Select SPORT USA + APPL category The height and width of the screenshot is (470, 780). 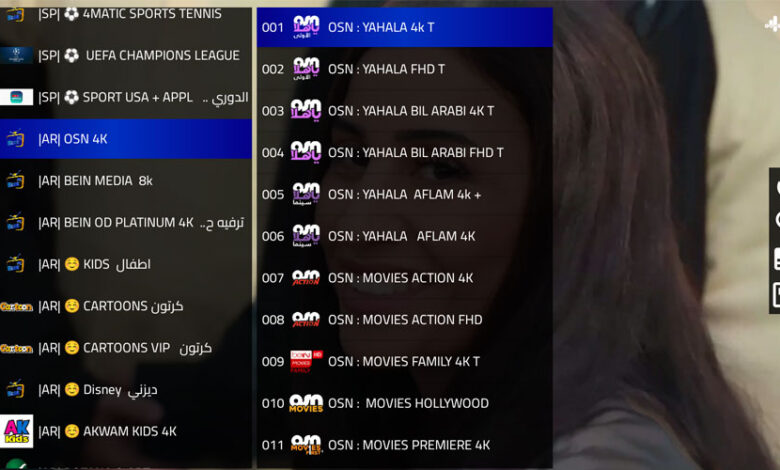click(126, 97)
